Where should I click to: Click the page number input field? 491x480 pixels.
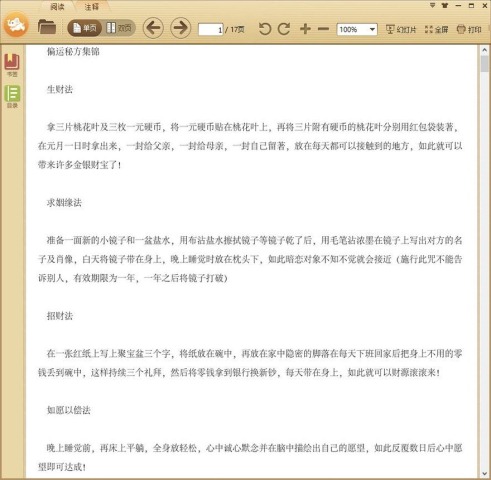(x=211, y=30)
